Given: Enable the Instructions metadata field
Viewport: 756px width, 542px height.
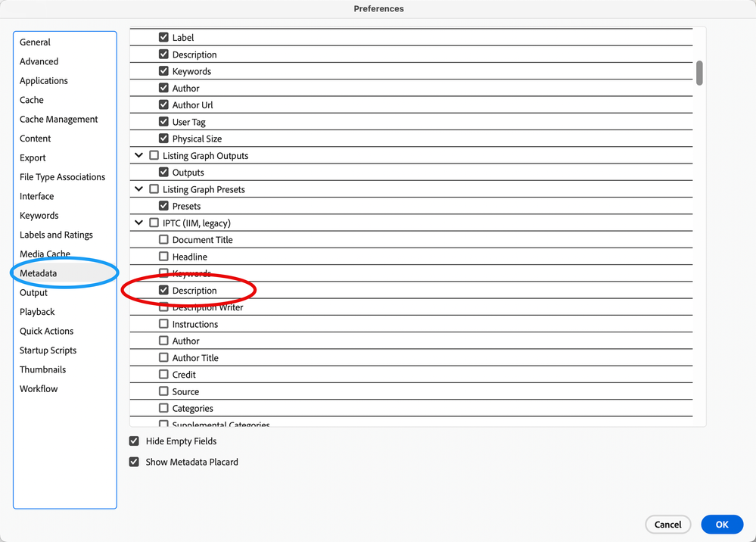Looking at the screenshot, I should tap(163, 324).
